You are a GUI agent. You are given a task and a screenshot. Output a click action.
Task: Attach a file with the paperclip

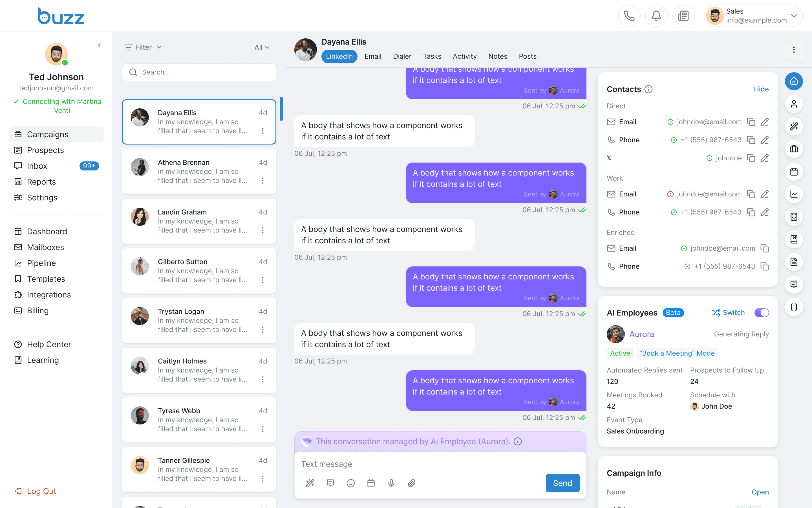coord(412,483)
